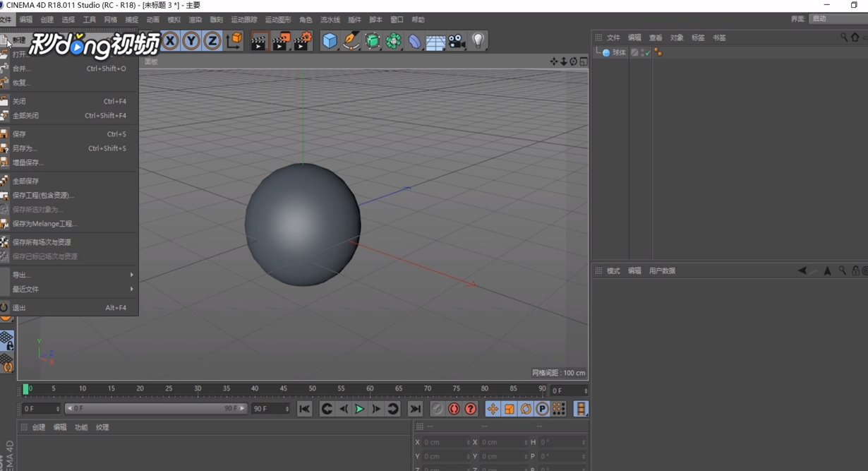Viewport: 868px width, 471px height.
Task: Click the green array modeling object icon
Action: click(394, 41)
